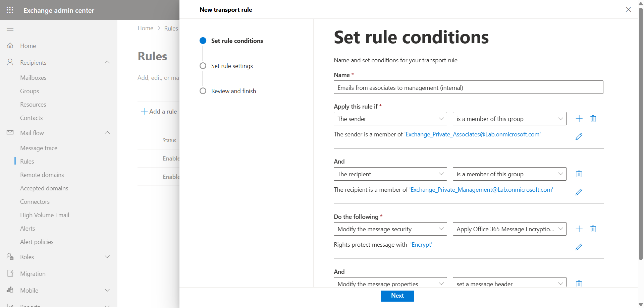644x308 pixels.
Task: Open Resources in the sidebar
Action: coord(33,104)
